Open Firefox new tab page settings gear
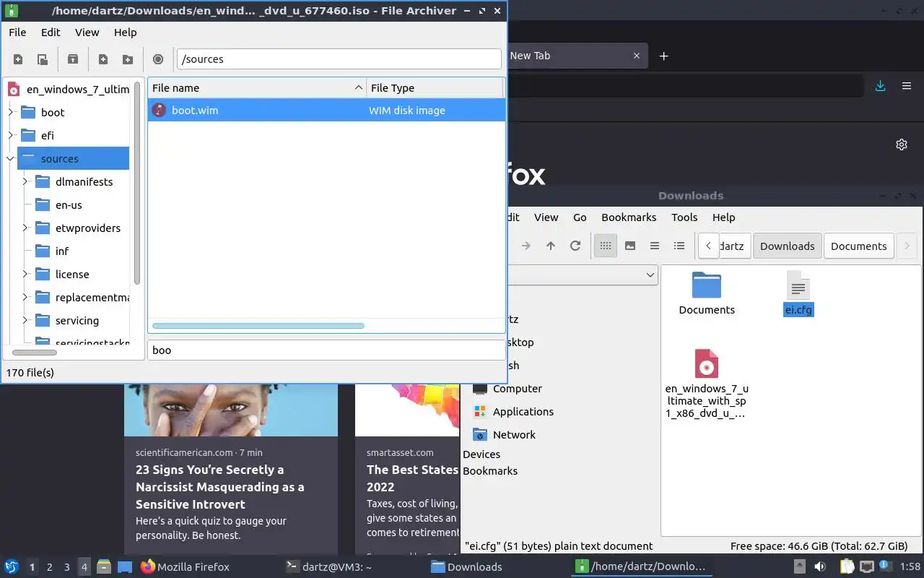Viewport: 924px width, 578px height. coord(902,144)
